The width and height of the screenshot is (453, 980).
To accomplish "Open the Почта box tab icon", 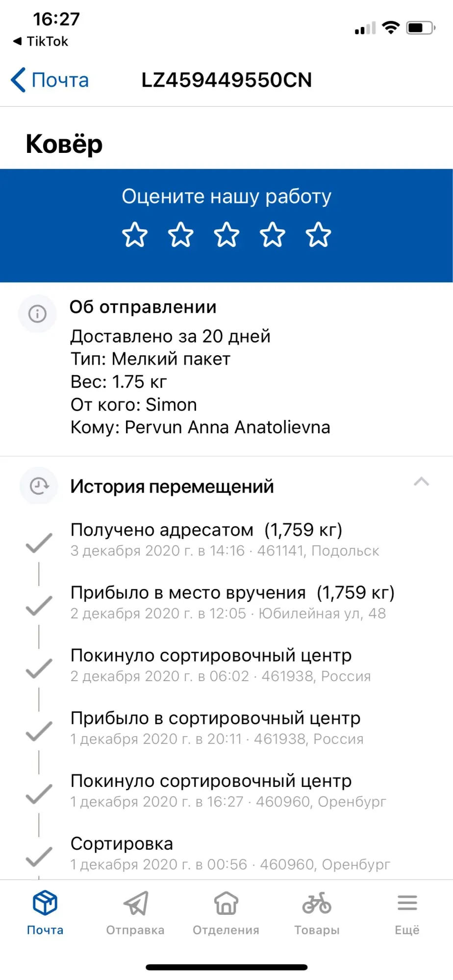I will click(x=45, y=903).
